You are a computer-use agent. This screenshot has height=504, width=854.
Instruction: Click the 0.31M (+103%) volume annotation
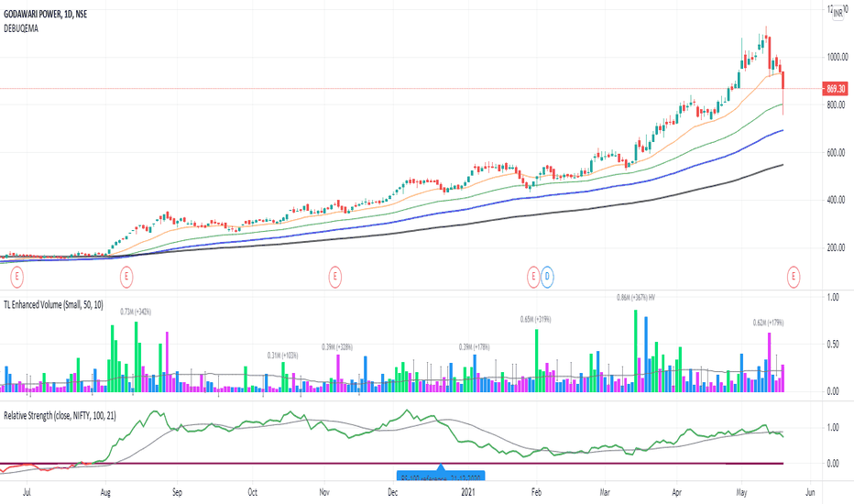click(282, 356)
